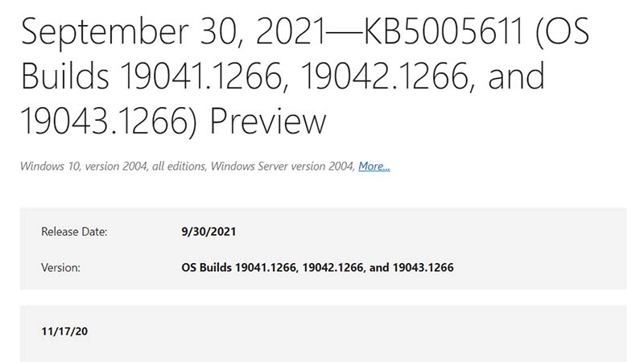Click the word "Preview" in the heading

pos(267,122)
